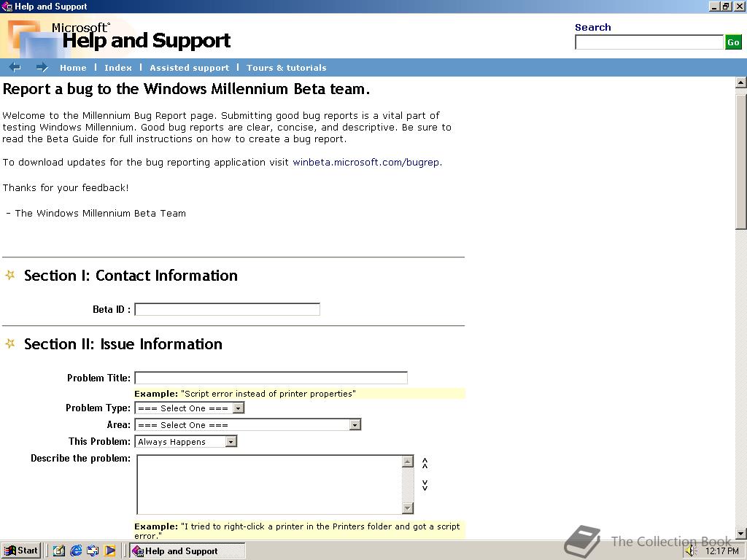
Task: Click the page scrollbar thumb
Action: pyautogui.click(x=741, y=162)
